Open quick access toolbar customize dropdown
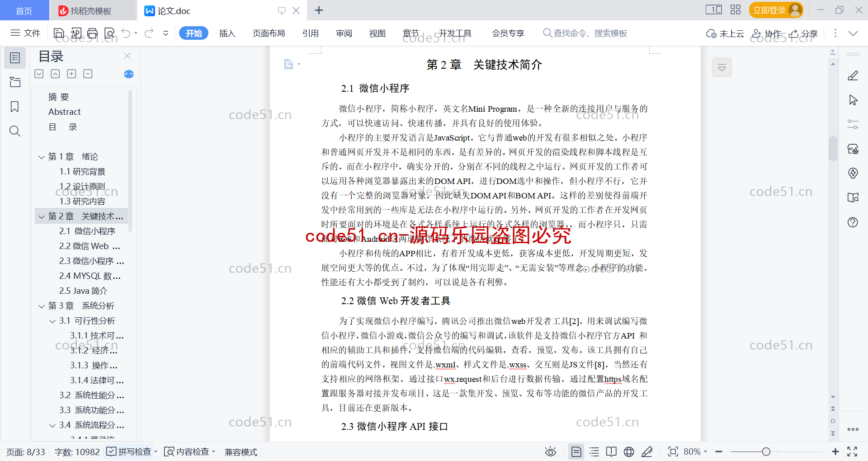 click(166, 33)
